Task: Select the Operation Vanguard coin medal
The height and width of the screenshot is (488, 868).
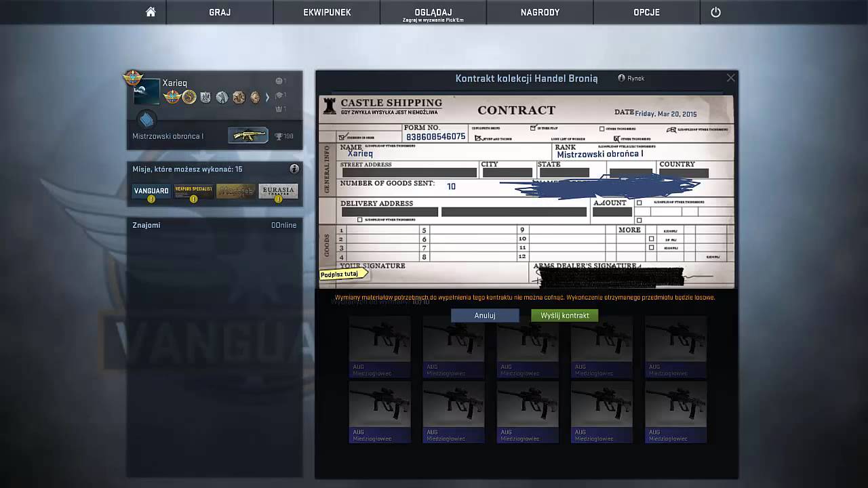Action: click(x=172, y=98)
